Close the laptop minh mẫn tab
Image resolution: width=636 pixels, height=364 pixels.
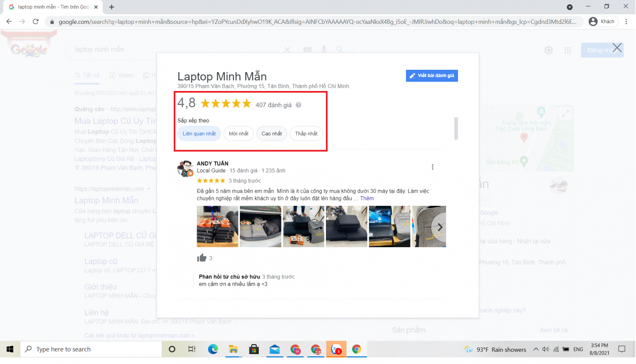coord(96,7)
